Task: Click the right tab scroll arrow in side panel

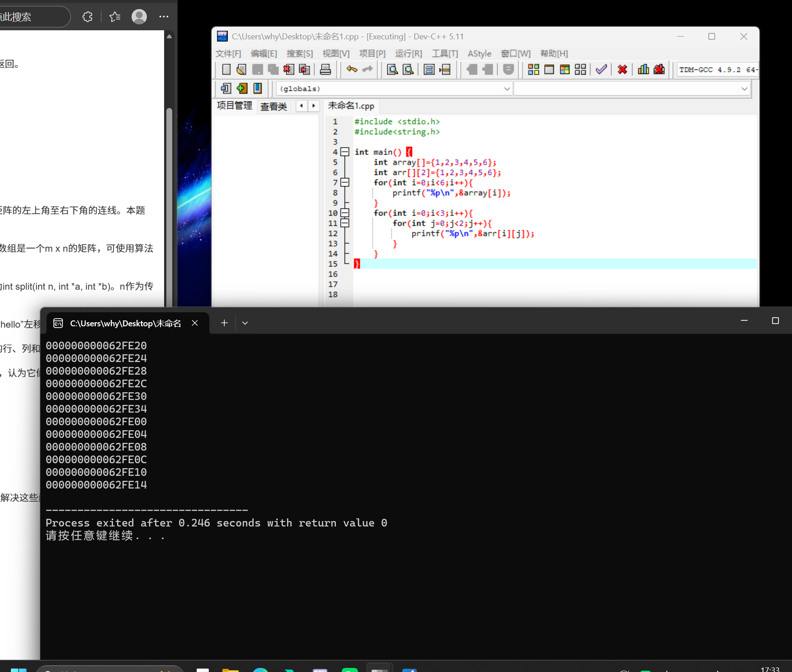Action: point(314,106)
